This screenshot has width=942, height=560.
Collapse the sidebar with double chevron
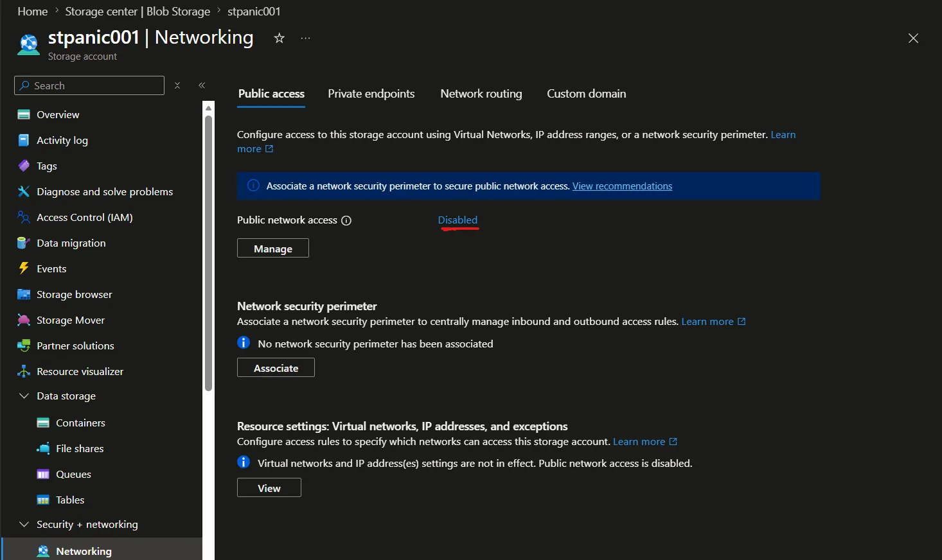point(202,85)
